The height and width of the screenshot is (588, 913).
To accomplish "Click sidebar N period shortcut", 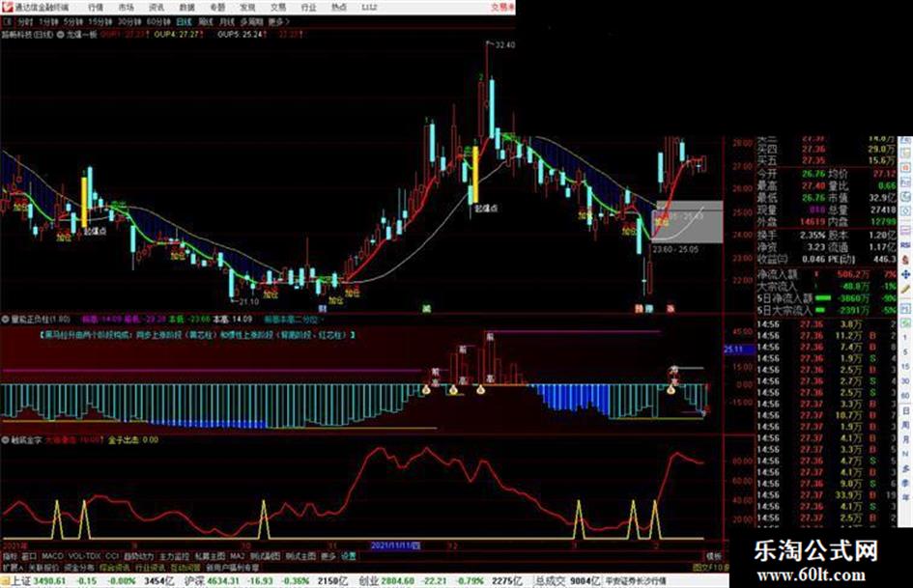I will (x=905, y=454).
